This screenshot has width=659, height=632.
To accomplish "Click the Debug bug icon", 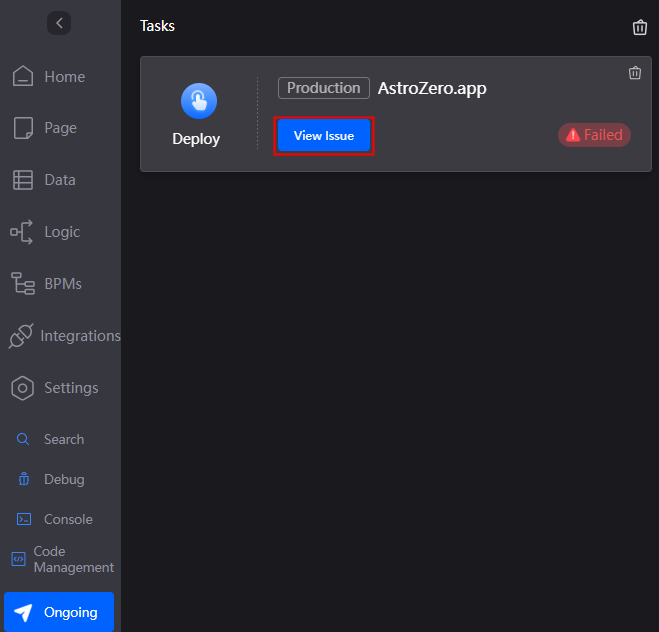I will coord(24,479).
